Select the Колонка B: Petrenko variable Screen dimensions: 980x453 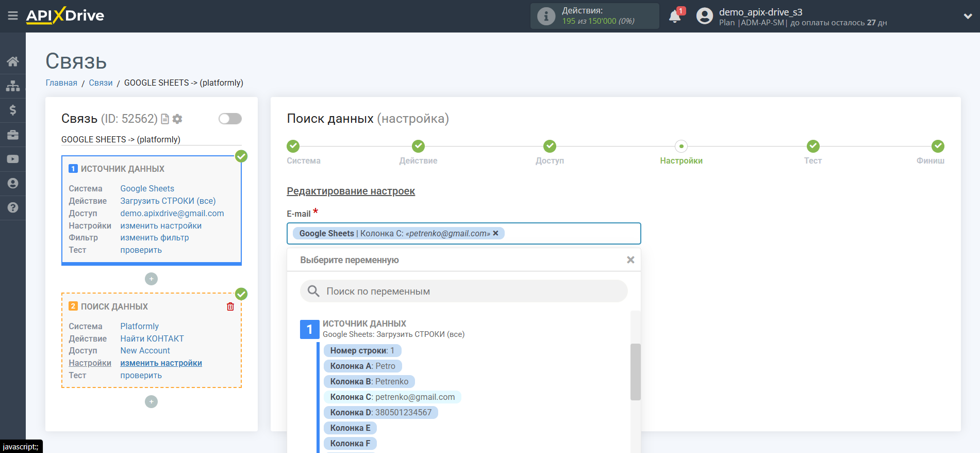(369, 381)
